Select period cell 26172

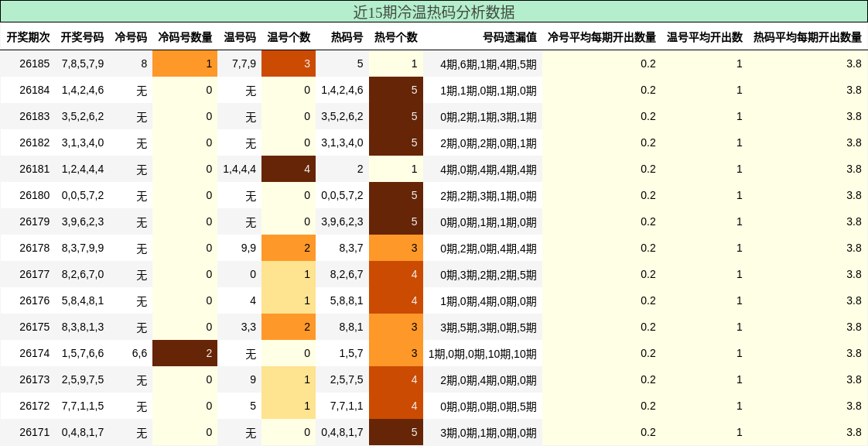click(34, 406)
